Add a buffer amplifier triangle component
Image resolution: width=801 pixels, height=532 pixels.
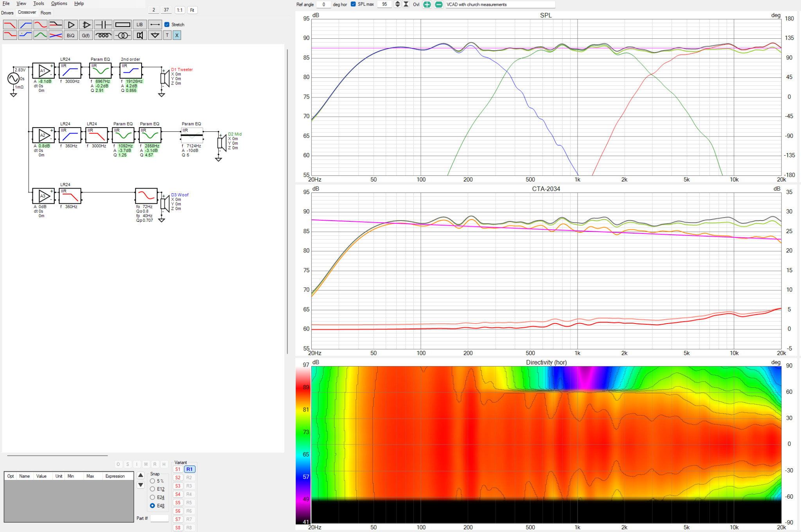pos(71,25)
